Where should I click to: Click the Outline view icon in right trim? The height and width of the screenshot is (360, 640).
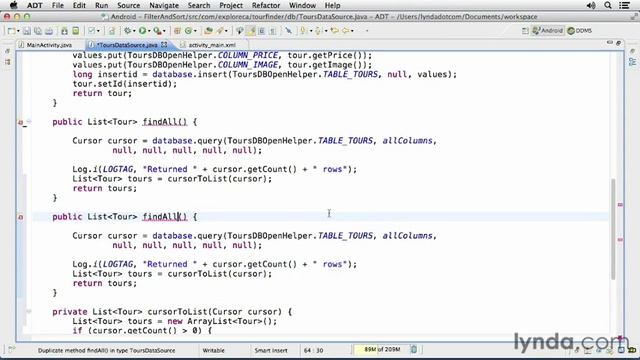tap(633, 62)
